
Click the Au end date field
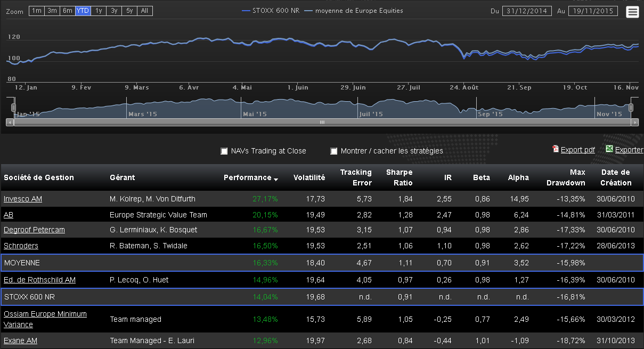point(593,11)
